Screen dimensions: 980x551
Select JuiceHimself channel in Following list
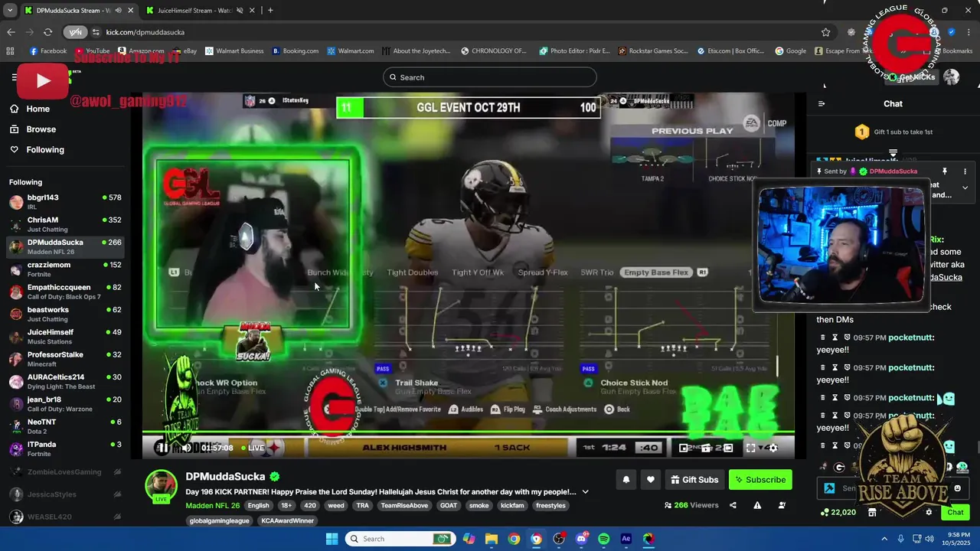65,337
